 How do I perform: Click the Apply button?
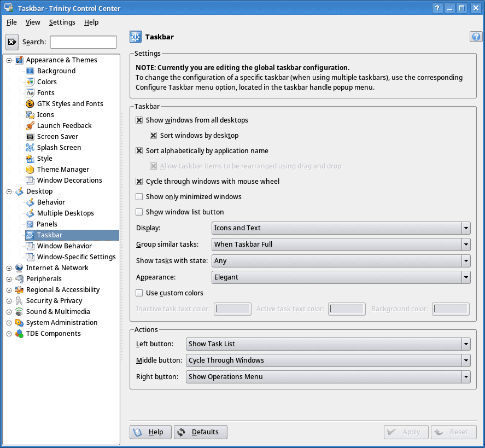pos(406,432)
